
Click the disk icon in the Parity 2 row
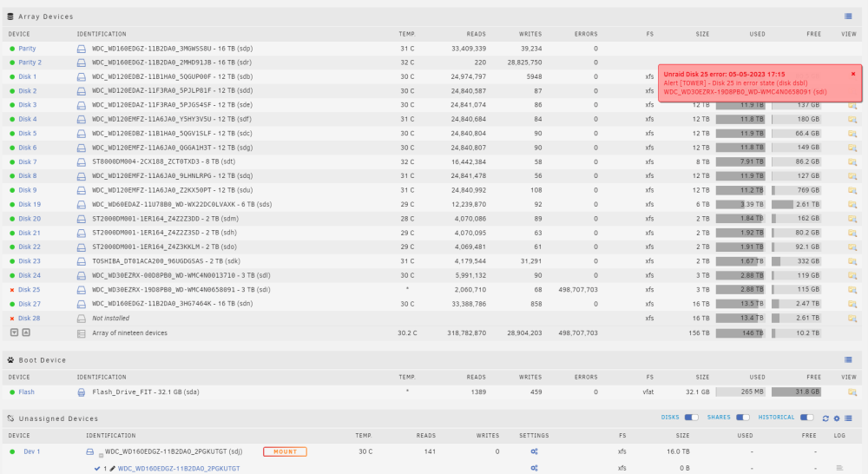(x=81, y=63)
